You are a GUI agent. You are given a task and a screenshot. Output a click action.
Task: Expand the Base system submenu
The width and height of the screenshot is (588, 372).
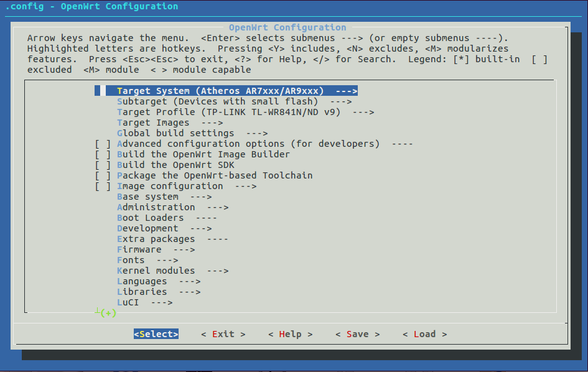point(164,197)
